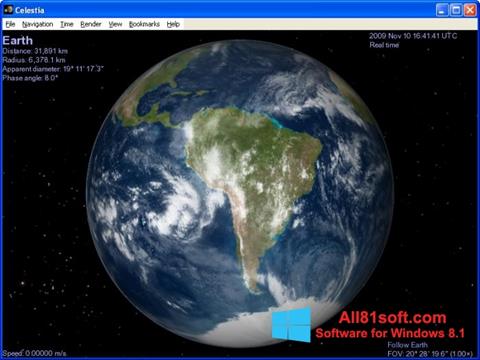Click the Real time status text
The height and width of the screenshot is (360, 480).
(x=384, y=45)
